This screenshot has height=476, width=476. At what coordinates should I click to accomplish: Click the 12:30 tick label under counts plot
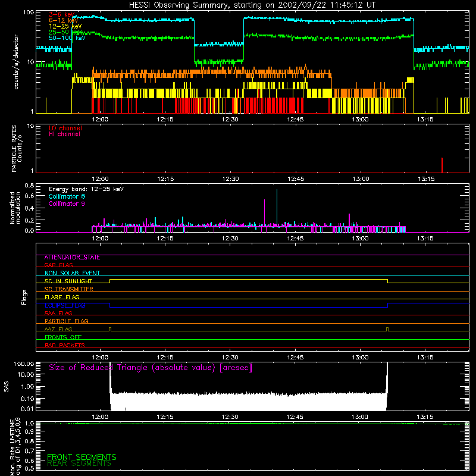230,120
